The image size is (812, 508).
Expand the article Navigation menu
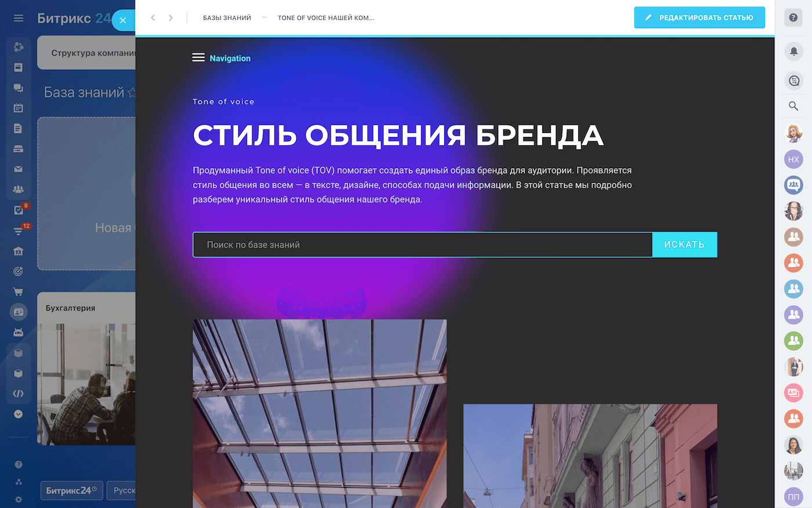(222, 58)
